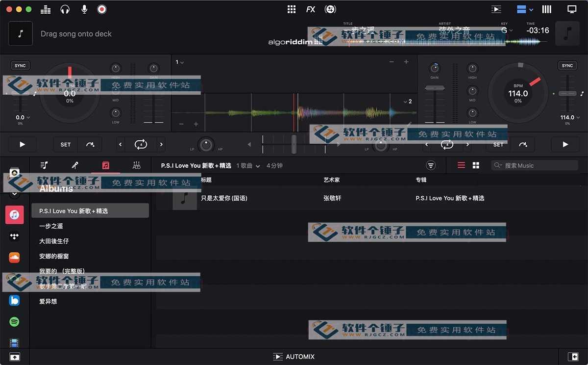Click the plus icon at waveform bottom left
This screenshot has width=588, height=365.
[196, 124]
